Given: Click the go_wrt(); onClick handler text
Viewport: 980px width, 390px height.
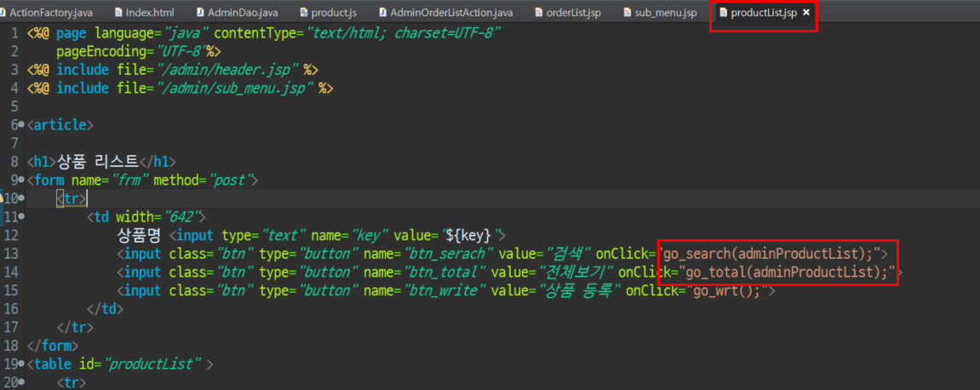Looking at the screenshot, I should (x=727, y=290).
